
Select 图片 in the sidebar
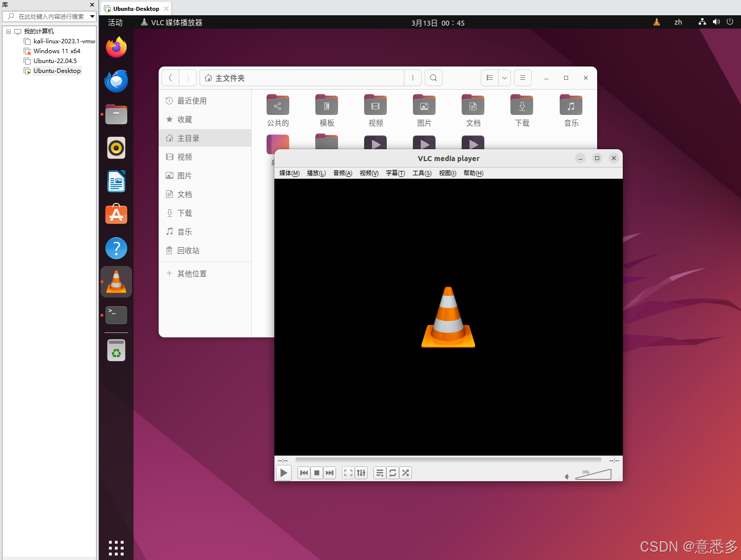[x=205, y=176]
